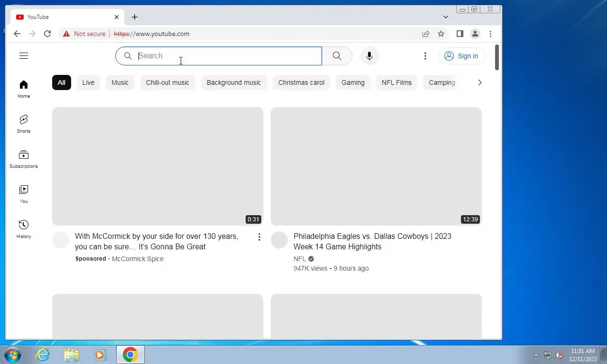
Task: Share this page from address bar
Action: 426,34
